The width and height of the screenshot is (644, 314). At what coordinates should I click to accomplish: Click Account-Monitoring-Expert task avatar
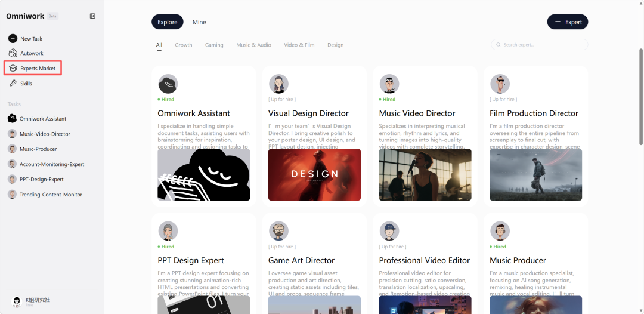pyautogui.click(x=13, y=164)
